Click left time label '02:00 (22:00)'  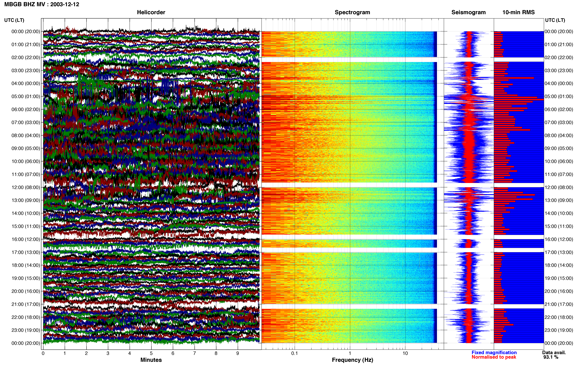coord(26,57)
